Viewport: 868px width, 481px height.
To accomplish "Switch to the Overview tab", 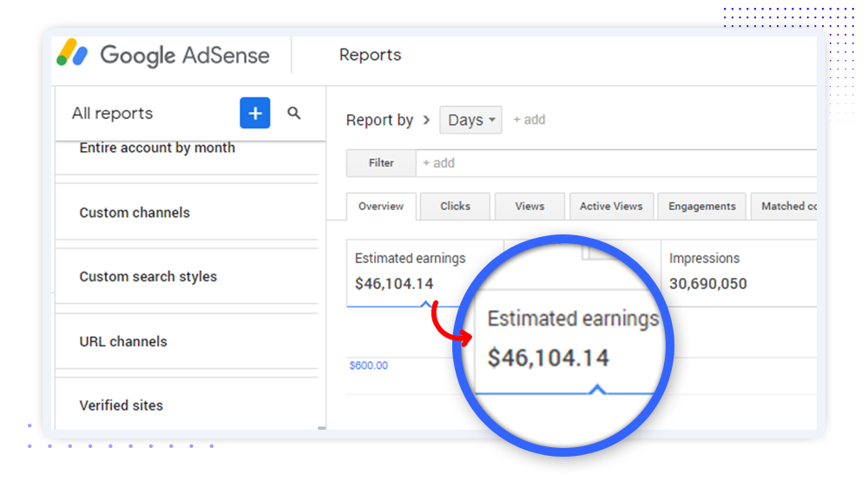I will tap(381, 207).
